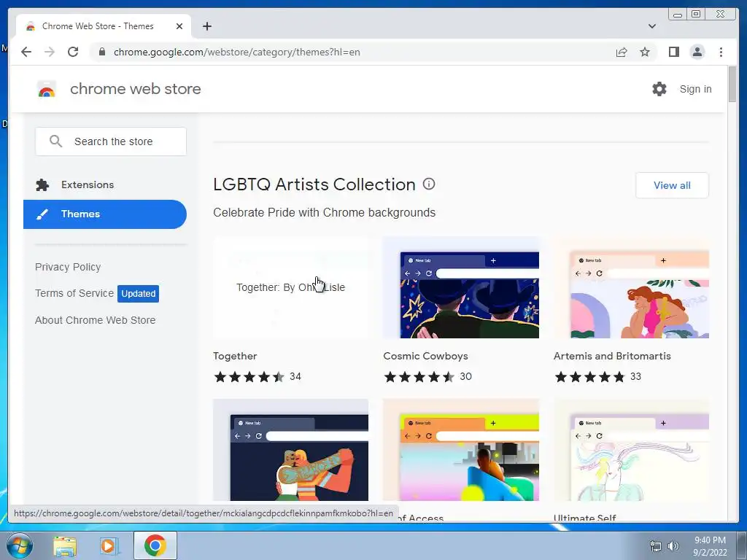This screenshot has height=560, width=747.
Task: Click View all for LGBTQ Artists Collection
Action: tap(672, 185)
